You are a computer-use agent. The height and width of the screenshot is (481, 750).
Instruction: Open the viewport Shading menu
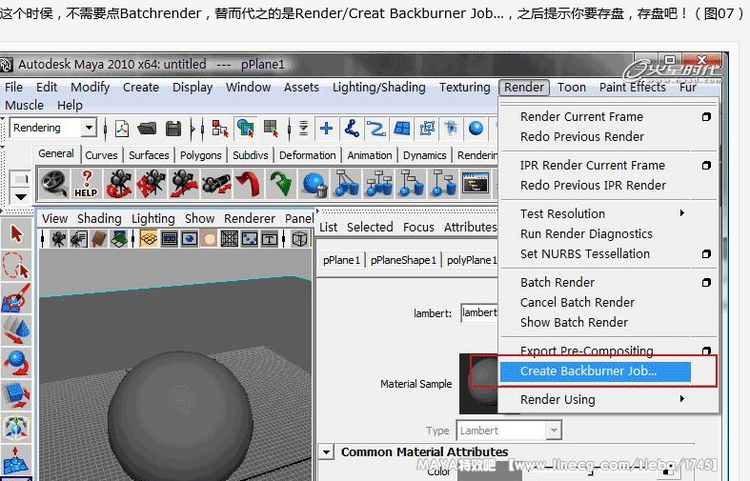click(x=99, y=219)
